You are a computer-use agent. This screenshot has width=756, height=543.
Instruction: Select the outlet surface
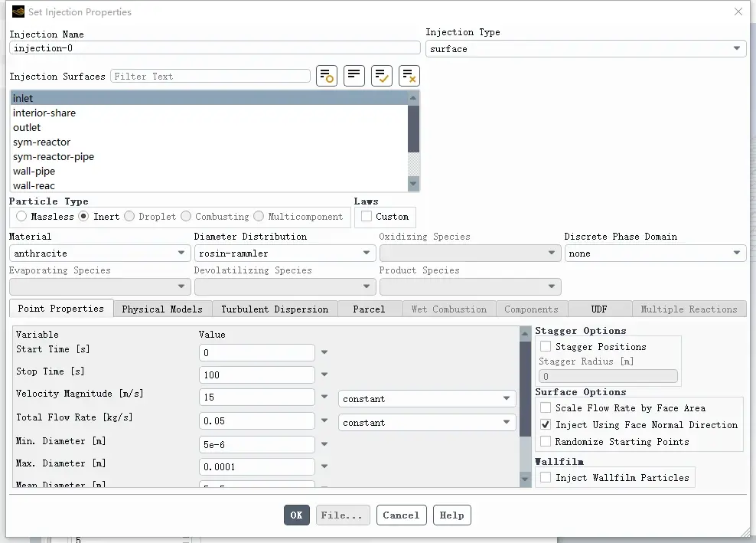(209, 127)
